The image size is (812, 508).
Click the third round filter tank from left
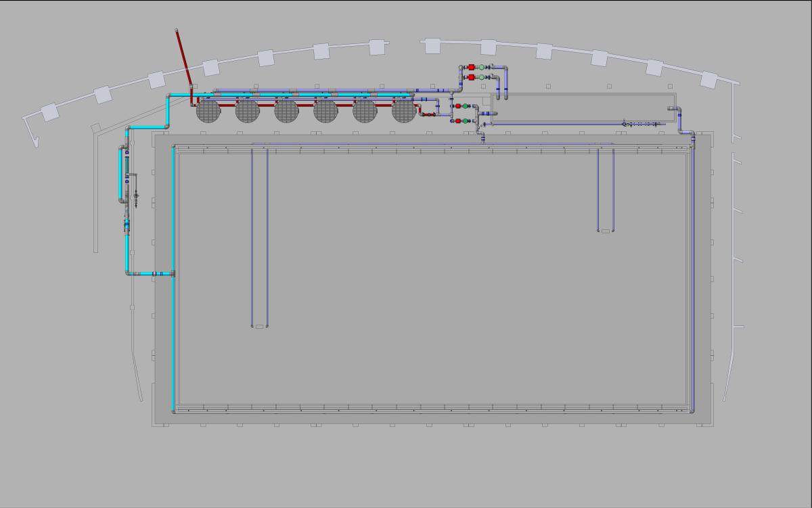point(286,111)
